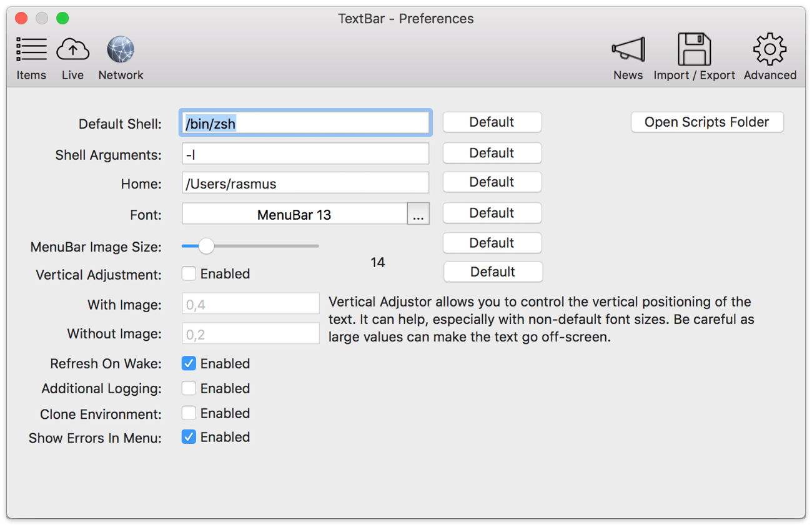
Task: Open the News megaphone icon
Action: coord(628,50)
